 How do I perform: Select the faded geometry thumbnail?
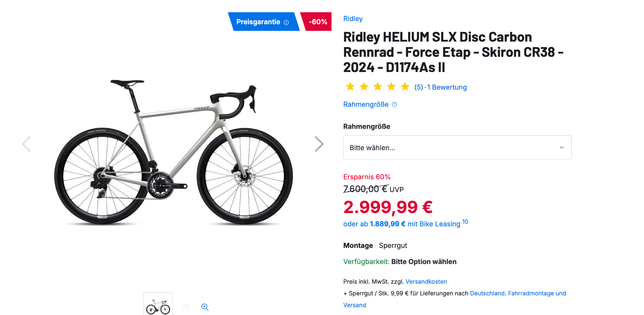(x=186, y=307)
